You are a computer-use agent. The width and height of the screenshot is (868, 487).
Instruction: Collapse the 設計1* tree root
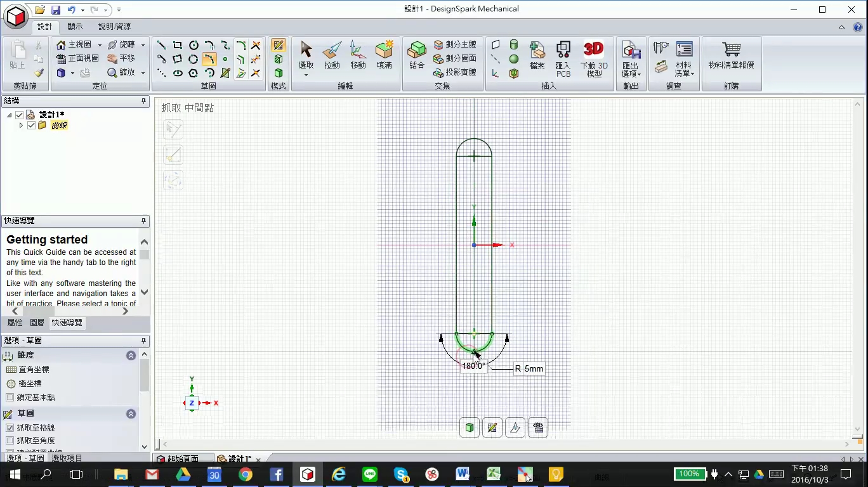click(x=10, y=115)
